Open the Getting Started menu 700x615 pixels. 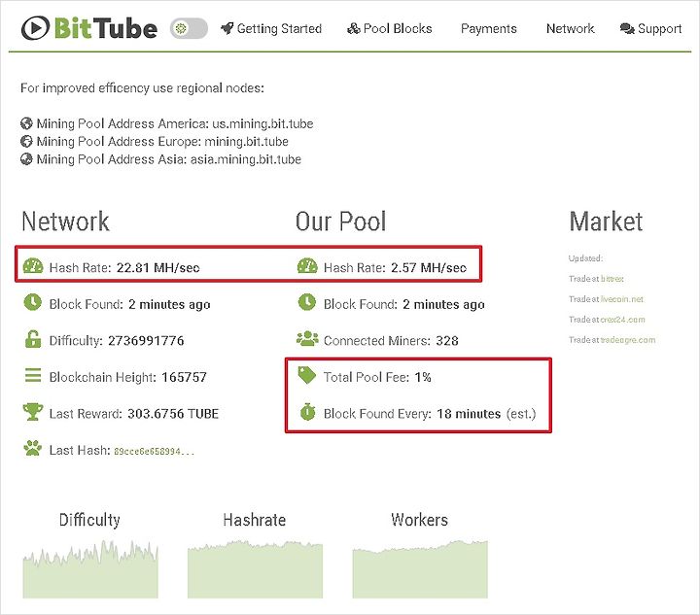pyautogui.click(x=271, y=28)
